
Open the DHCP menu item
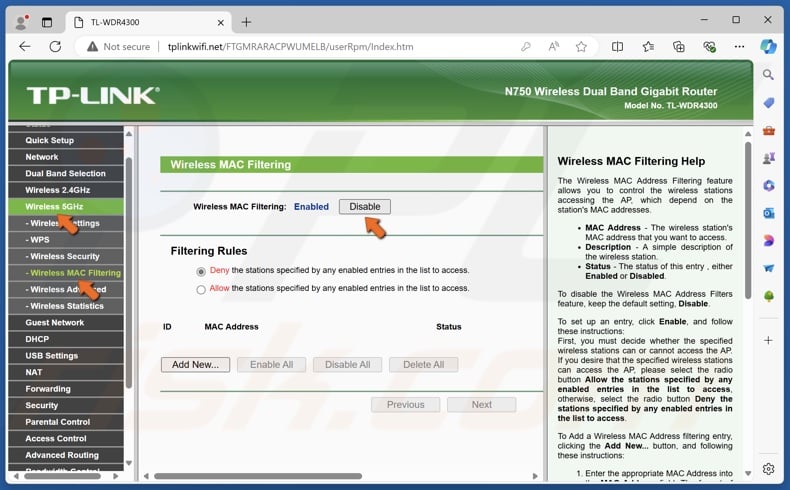(37, 339)
